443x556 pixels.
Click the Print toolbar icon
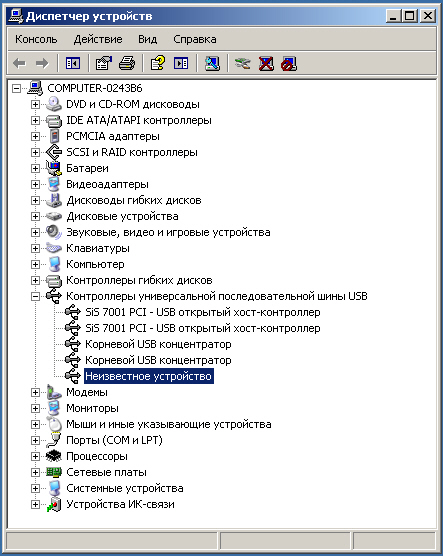coord(127,64)
